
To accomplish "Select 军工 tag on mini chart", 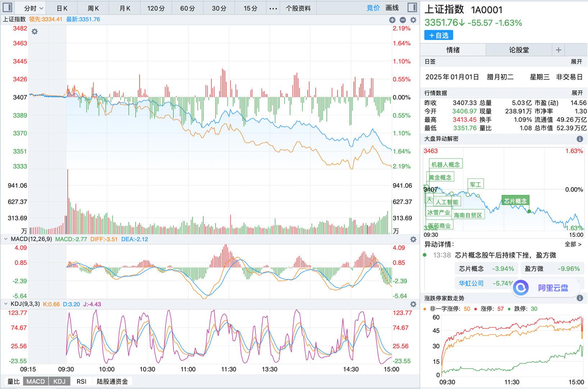I will 475,184.
